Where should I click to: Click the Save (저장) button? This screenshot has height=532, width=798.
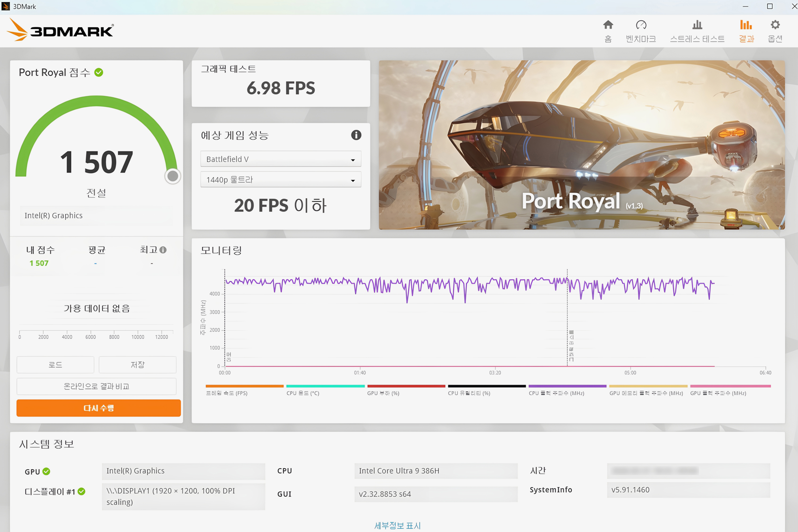(138, 365)
